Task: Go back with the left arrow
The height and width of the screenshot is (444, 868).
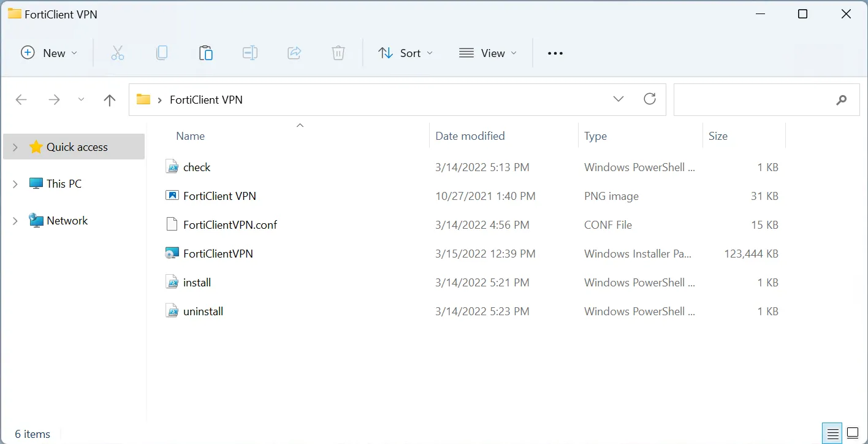Action: coord(21,99)
